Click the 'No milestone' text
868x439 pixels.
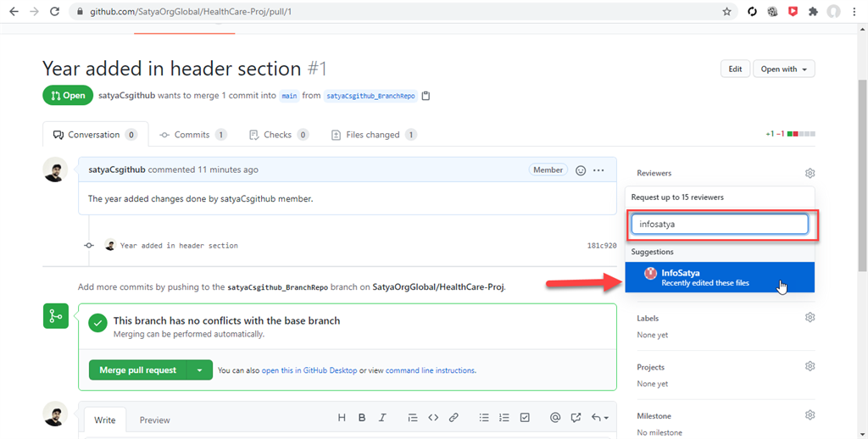point(659,432)
